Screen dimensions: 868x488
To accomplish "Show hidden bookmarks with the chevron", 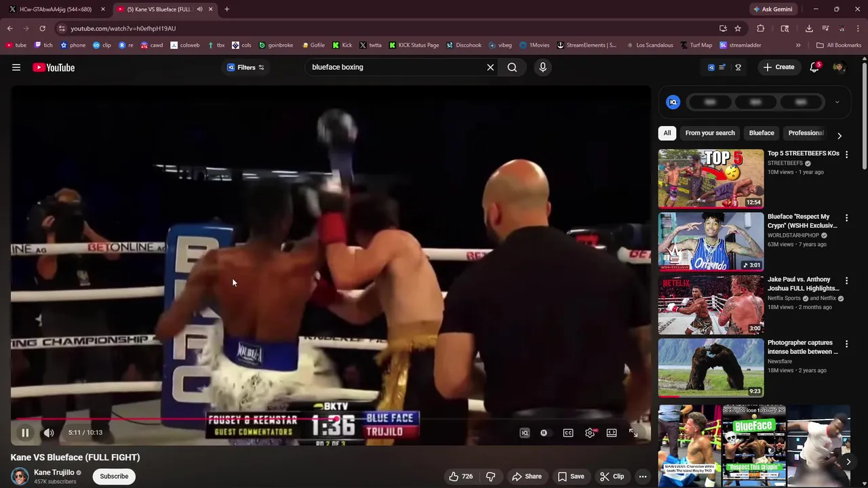I will [x=798, y=45].
